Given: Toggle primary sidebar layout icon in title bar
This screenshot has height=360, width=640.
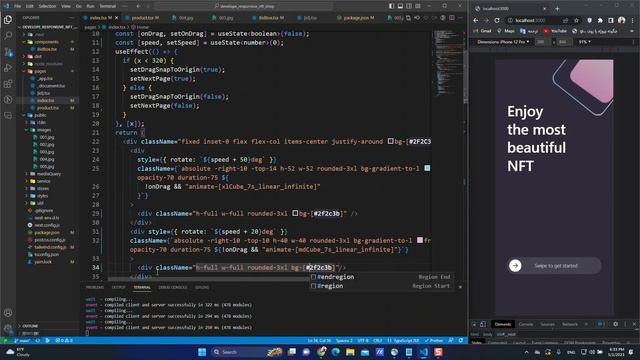Looking at the screenshot, I should pyautogui.click(x=391, y=6).
